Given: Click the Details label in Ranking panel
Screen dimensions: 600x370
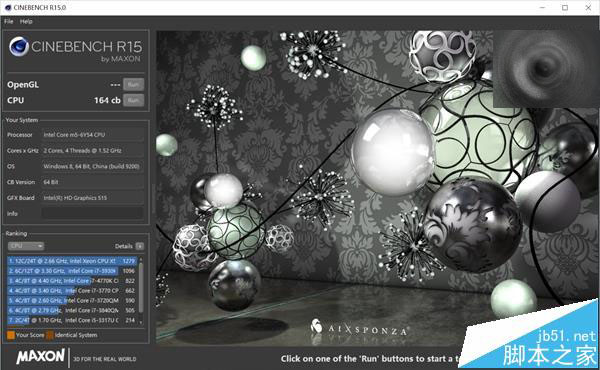Looking at the screenshot, I should (x=124, y=246).
